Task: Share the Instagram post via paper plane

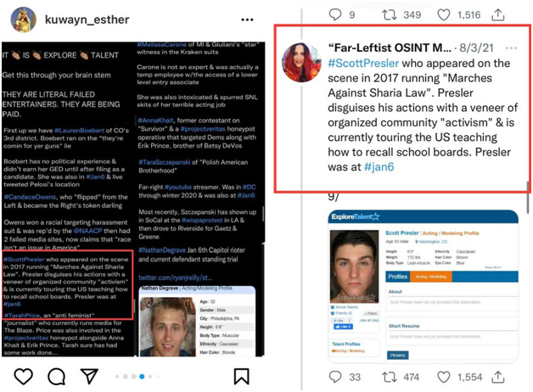Action: click(89, 376)
